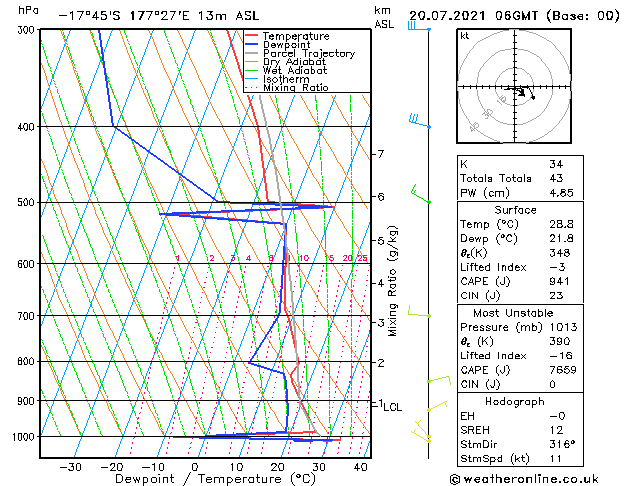Click the storm motion marker in hodograph
Screen dimensions: 629x486
(533, 97)
